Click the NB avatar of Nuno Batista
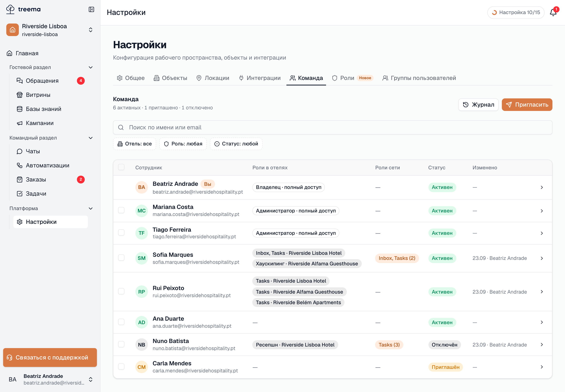Viewport: 565px width, 392px height. tap(142, 345)
